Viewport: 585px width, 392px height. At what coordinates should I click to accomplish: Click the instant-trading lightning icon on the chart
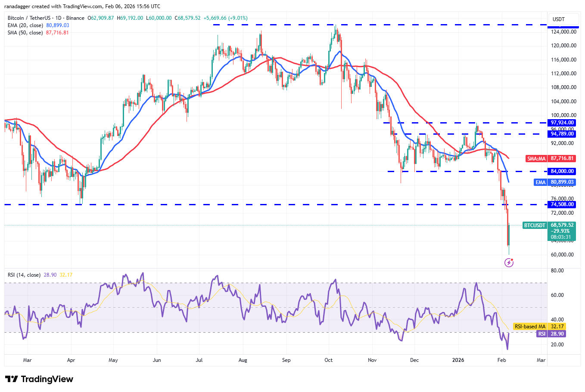[x=509, y=262]
